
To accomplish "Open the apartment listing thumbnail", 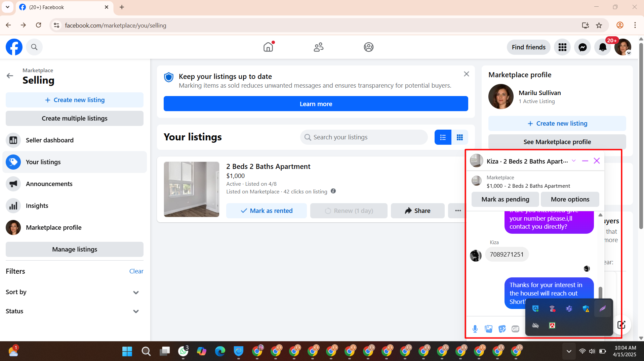I will coord(192,189).
